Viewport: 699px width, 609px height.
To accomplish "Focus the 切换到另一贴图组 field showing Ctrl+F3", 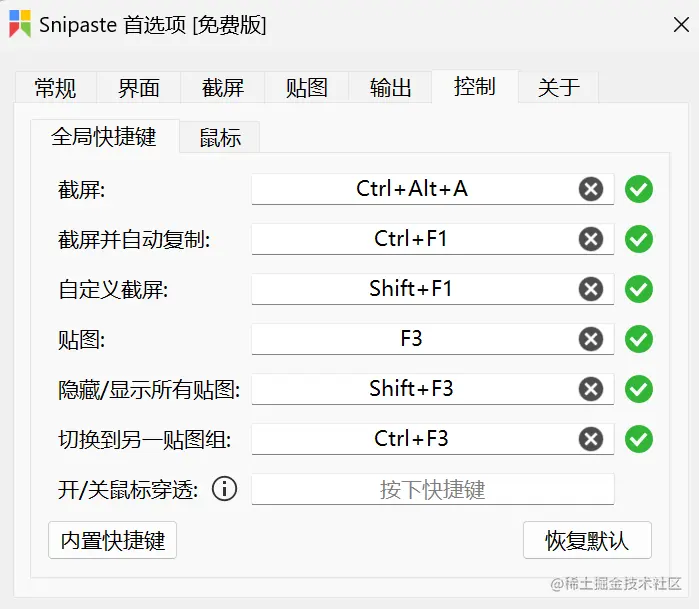I will [432, 439].
